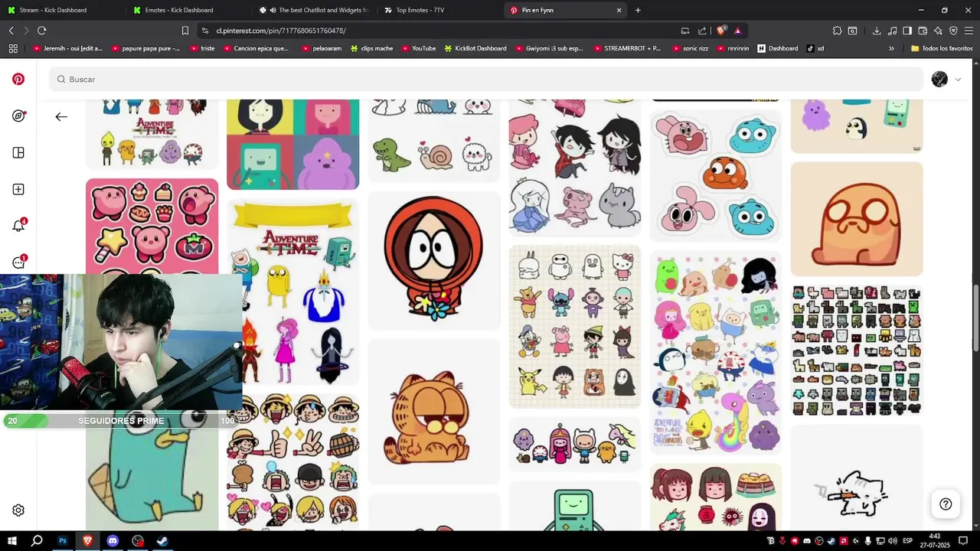
Task: Open the Brave Wallet icon
Action: tap(923, 31)
